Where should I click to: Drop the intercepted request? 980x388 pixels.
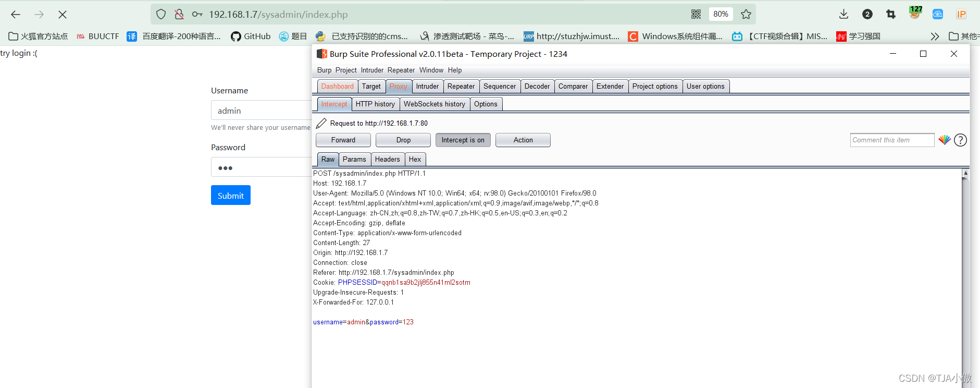point(403,140)
